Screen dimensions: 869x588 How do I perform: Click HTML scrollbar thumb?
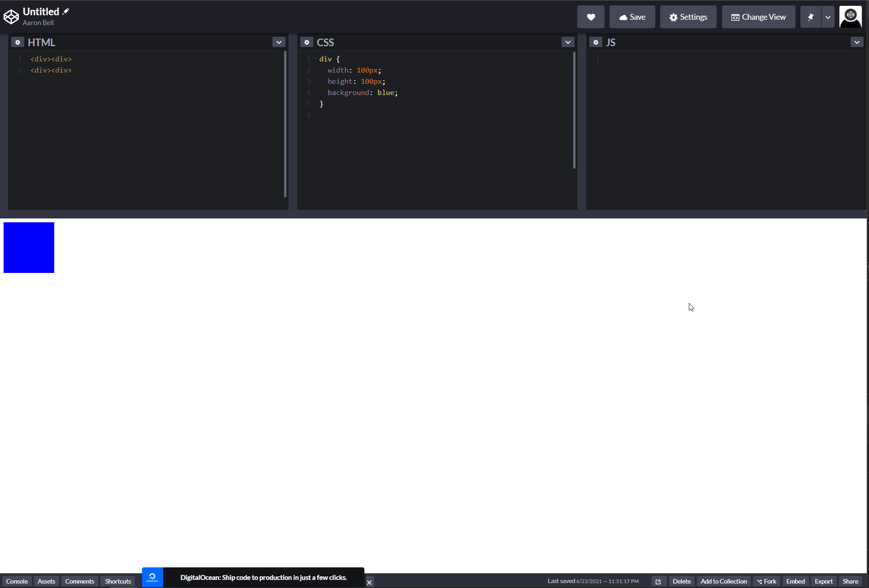point(285,124)
